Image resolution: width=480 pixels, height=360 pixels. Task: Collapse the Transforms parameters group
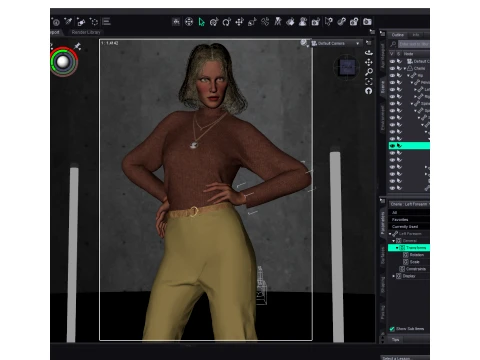(397, 248)
